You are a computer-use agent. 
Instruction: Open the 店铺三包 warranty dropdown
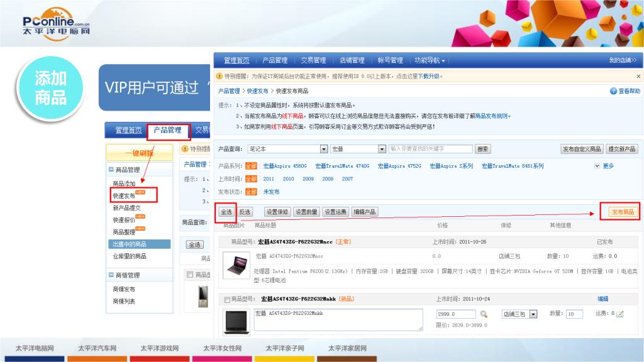point(533,314)
